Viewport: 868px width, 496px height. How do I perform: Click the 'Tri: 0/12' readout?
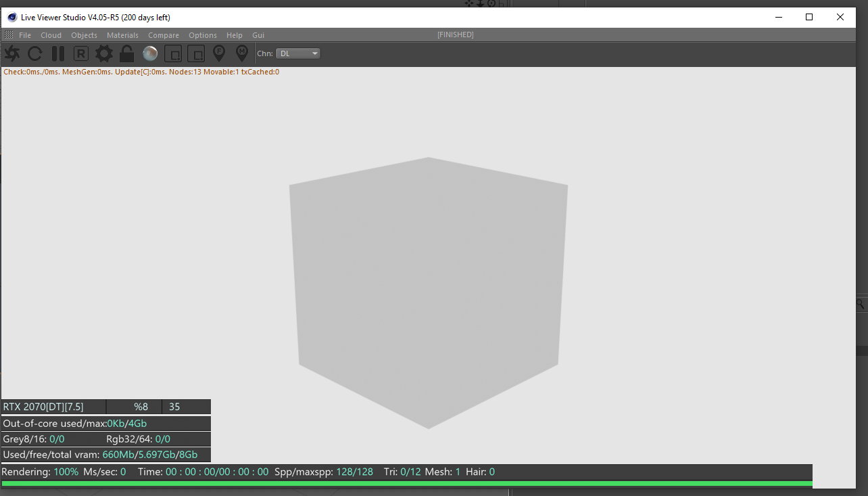[402, 472]
